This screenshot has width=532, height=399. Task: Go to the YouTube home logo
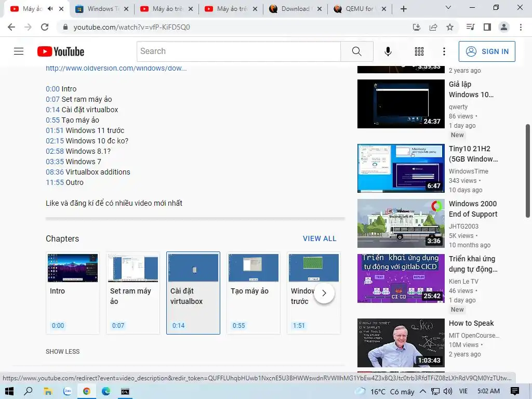[61, 51]
